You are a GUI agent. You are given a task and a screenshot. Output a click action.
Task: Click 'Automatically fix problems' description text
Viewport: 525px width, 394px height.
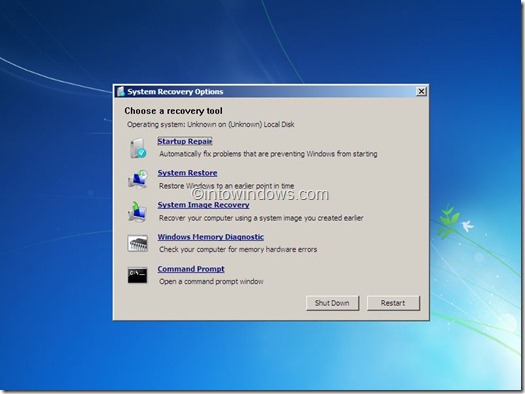tap(268, 154)
